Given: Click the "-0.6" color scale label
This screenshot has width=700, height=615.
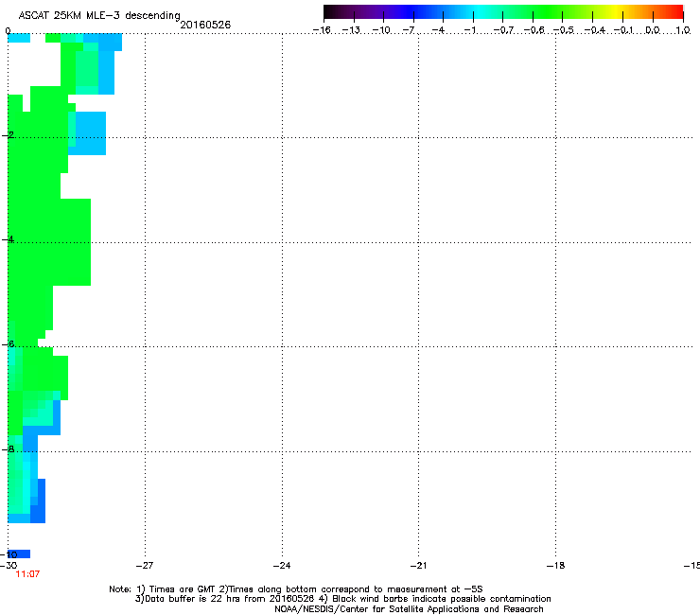Looking at the screenshot, I should [534, 30].
